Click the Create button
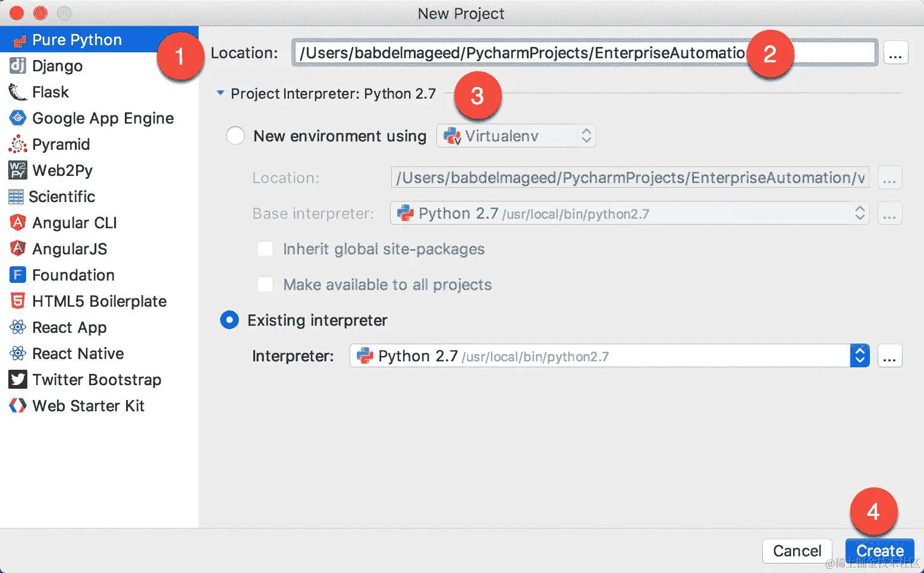 (x=880, y=551)
